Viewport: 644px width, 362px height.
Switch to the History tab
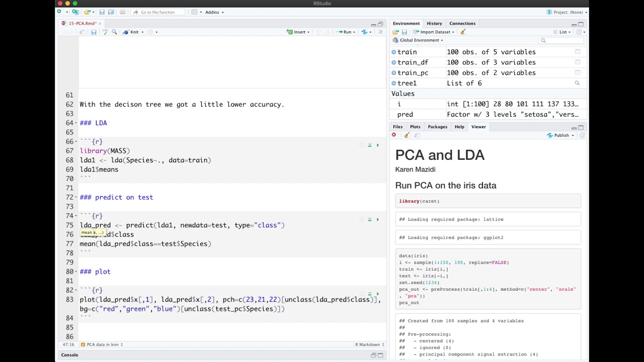434,23
